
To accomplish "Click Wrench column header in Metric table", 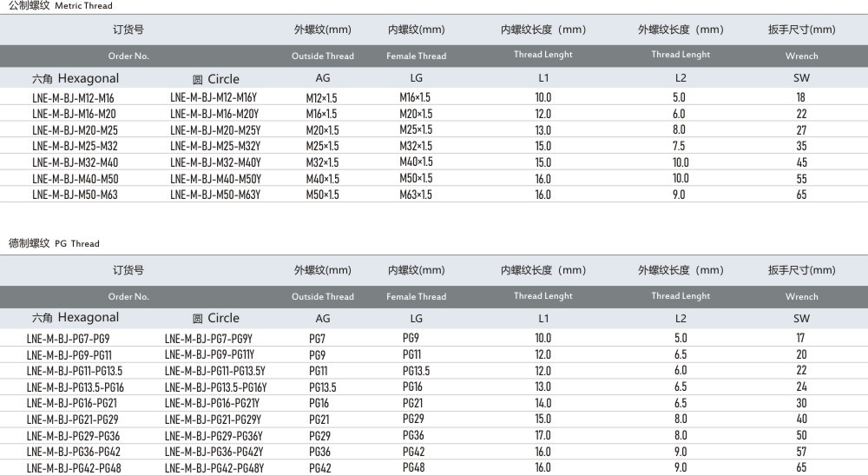I will click(x=801, y=56).
